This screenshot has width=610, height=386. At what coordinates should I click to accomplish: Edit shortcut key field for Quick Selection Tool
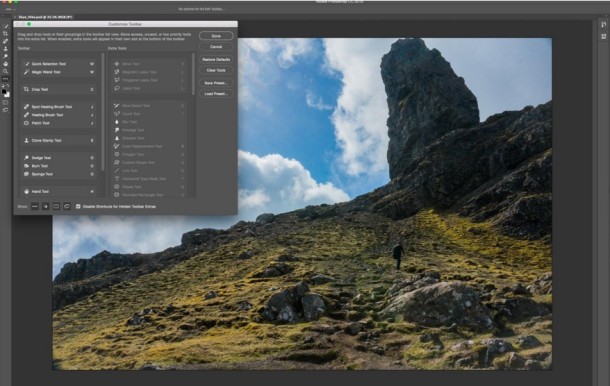(92, 64)
